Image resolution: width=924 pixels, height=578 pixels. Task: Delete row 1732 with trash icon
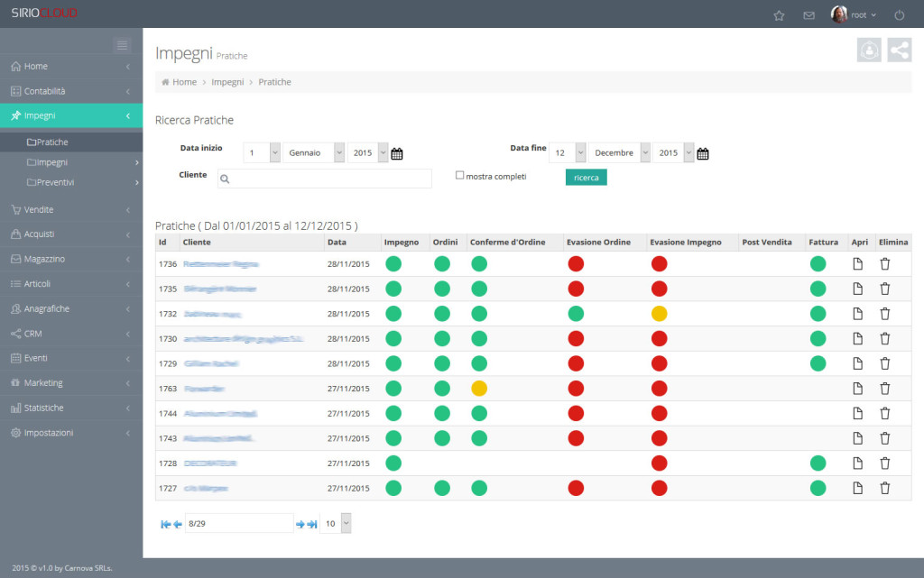coord(884,314)
